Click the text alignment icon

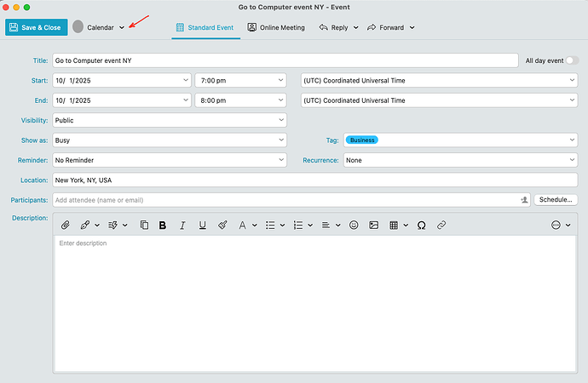point(326,225)
